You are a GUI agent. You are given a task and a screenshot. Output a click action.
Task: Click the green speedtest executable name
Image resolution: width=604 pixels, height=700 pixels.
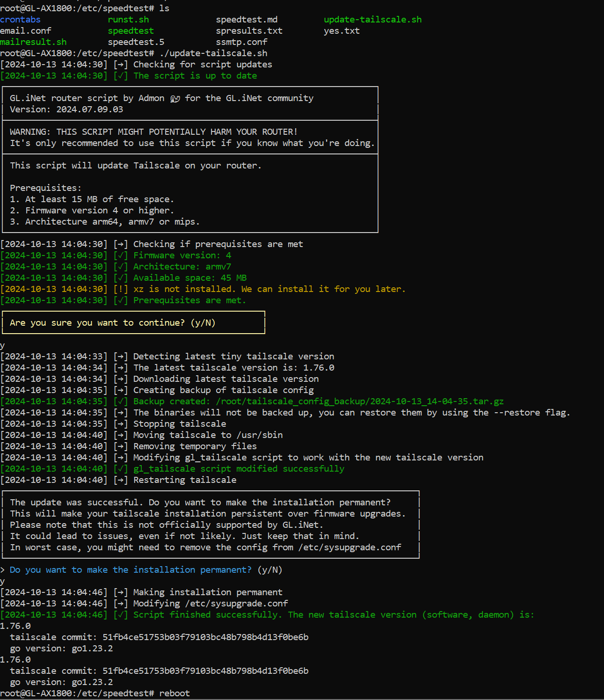[131, 31]
